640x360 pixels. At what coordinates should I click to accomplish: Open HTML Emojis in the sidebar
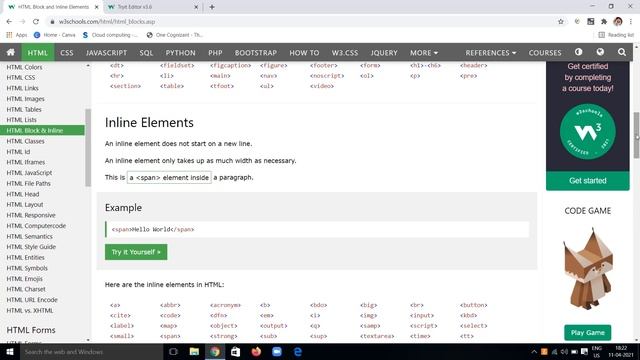[24, 279]
